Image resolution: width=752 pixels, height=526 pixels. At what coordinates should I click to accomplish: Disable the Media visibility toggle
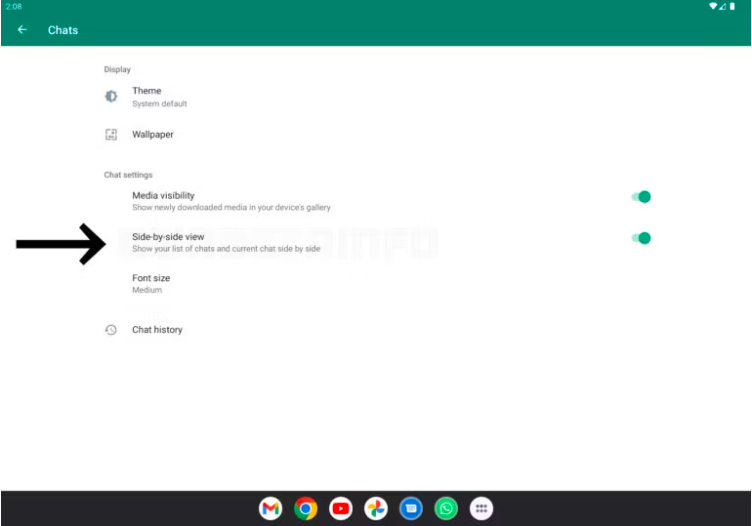click(x=642, y=197)
